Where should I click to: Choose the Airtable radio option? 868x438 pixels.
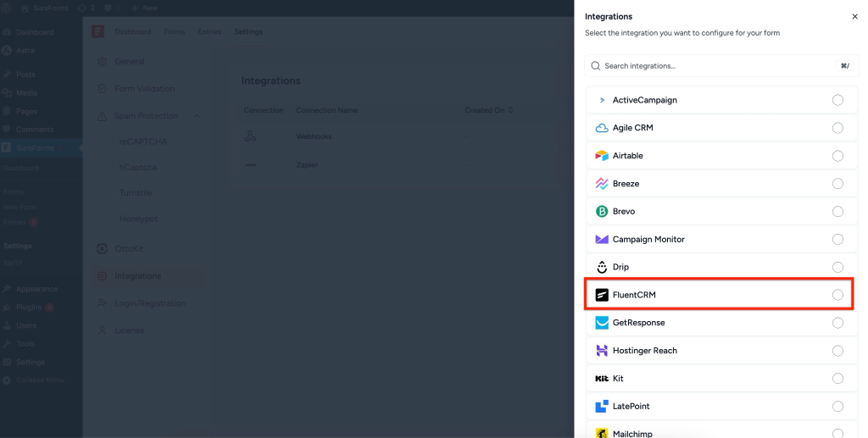pos(837,156)
